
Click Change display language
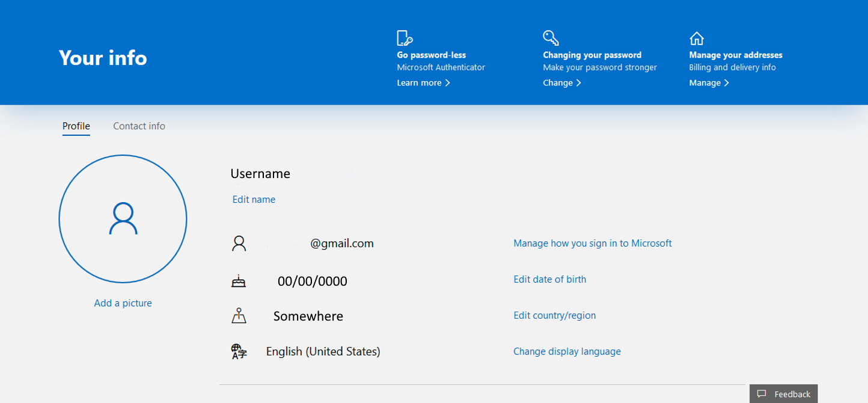[567, 351]
